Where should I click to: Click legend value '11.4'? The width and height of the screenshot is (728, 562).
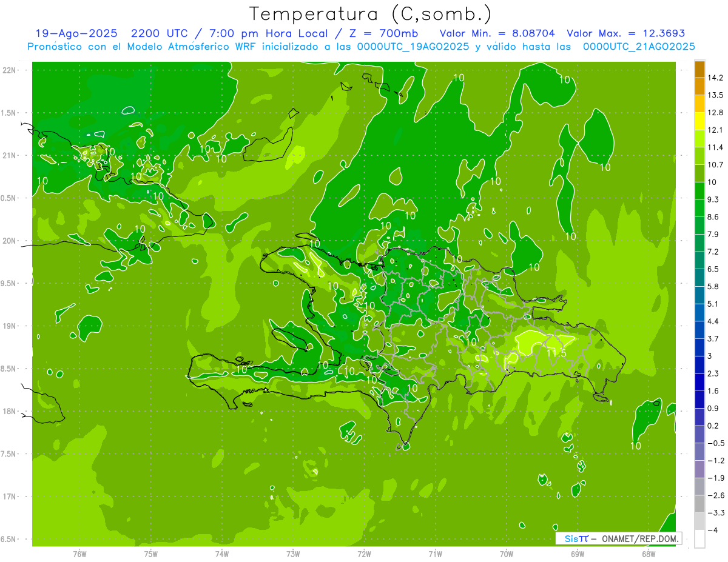(715, 147)
